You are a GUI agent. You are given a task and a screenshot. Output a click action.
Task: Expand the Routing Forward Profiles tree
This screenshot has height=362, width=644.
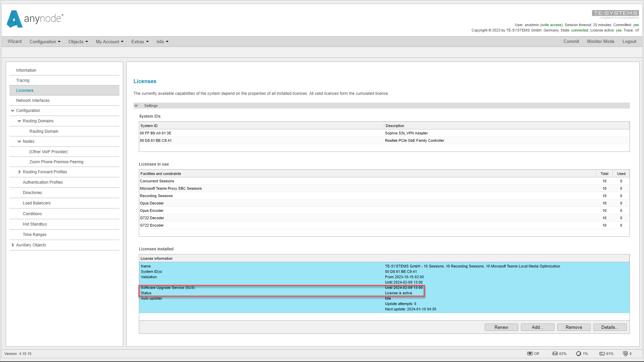pyautogui.click(x=20, y=172)
